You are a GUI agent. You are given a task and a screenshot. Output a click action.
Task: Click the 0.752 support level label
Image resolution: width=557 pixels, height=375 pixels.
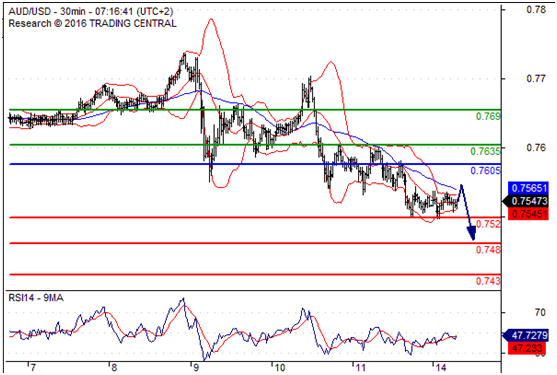[488, 224]
